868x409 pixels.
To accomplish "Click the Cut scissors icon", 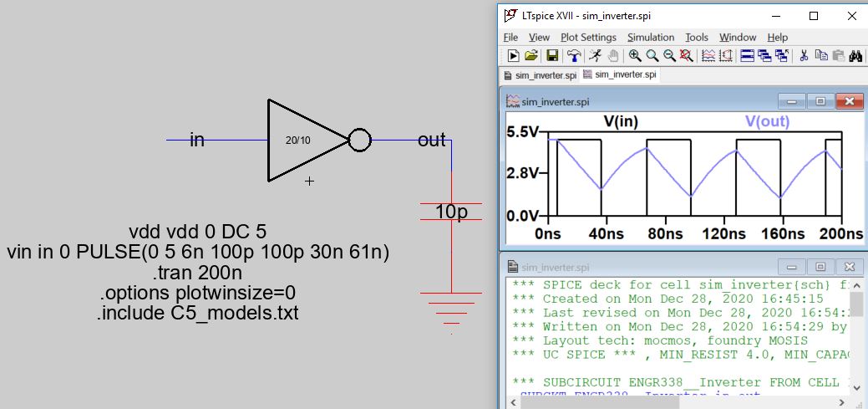I will [x=805, y=55].
